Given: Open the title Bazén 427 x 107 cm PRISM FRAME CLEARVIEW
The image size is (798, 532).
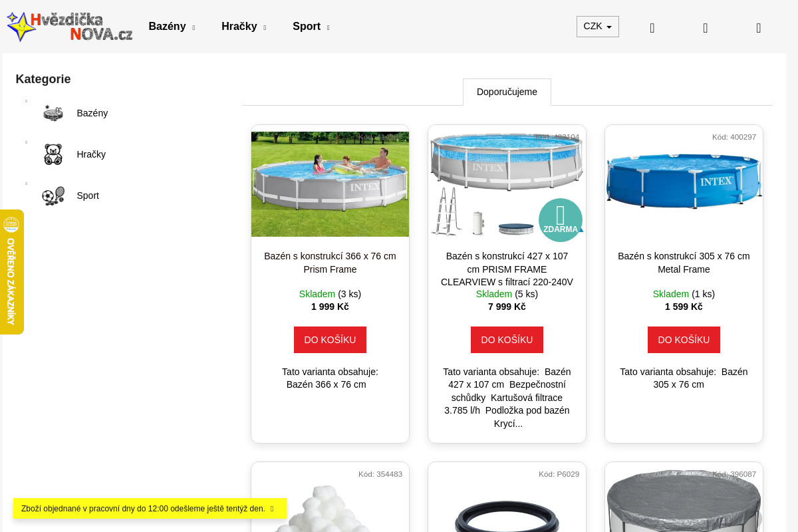Looking at the screenshot, I should point(507,269).
